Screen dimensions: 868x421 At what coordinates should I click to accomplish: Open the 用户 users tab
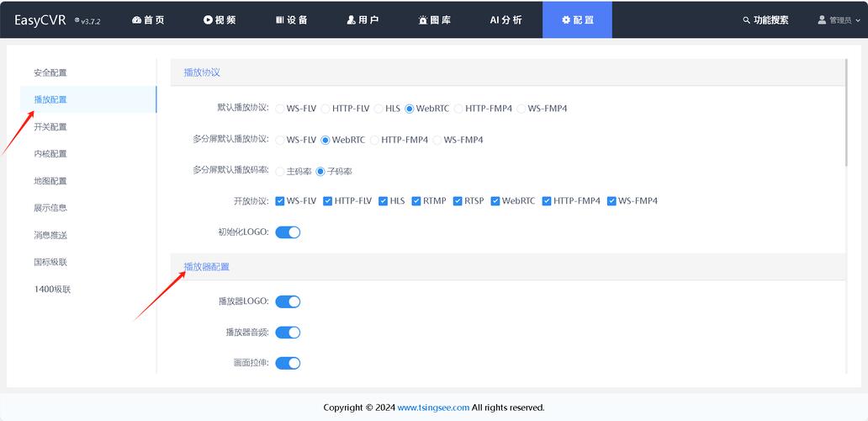point(363,20)
